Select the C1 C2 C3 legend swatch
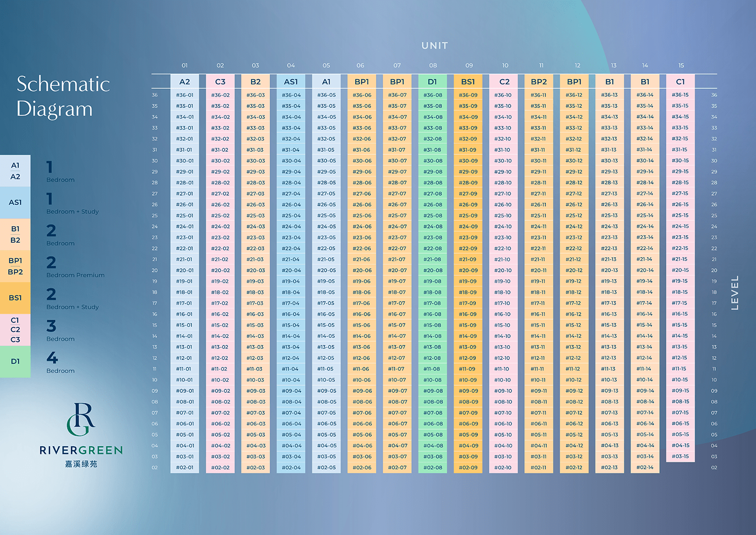This screenshot has height=535, width=756. 15,330
